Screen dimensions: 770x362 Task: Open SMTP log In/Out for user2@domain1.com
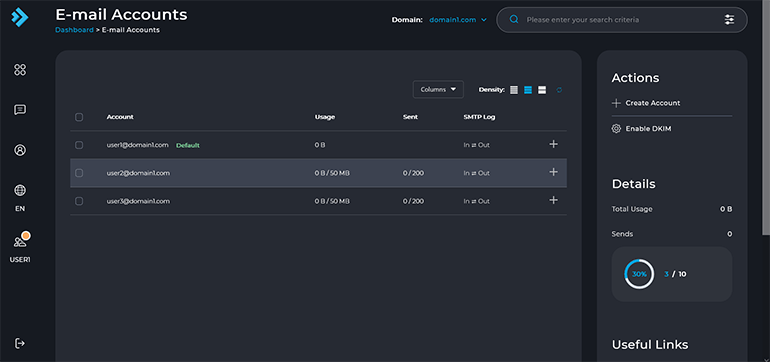coord(476,173)
